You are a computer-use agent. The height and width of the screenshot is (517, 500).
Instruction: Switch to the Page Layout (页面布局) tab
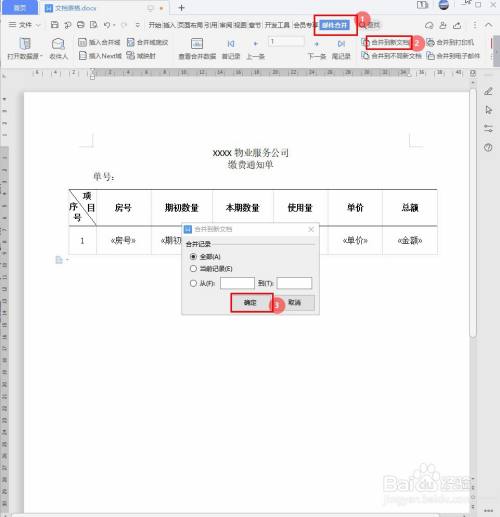pyautogui.click(x=190, y=25)
